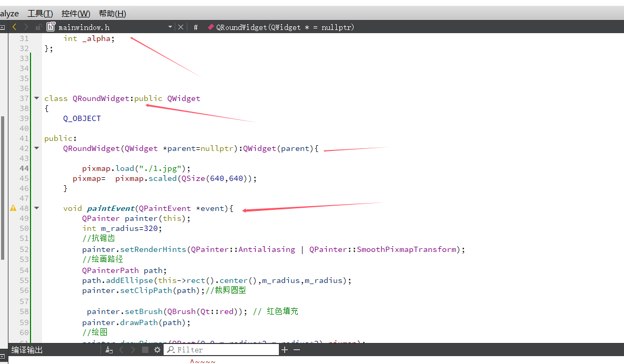The height and width of the screenshot is (364, 624).
Task: Click Q_OBJECT macro text
Action: tap(82, 118)
